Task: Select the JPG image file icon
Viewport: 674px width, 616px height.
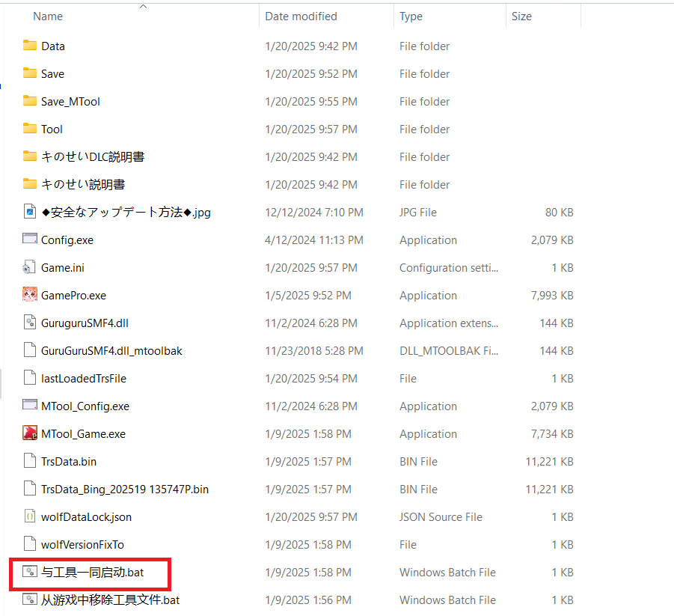Action: (30, 212)
